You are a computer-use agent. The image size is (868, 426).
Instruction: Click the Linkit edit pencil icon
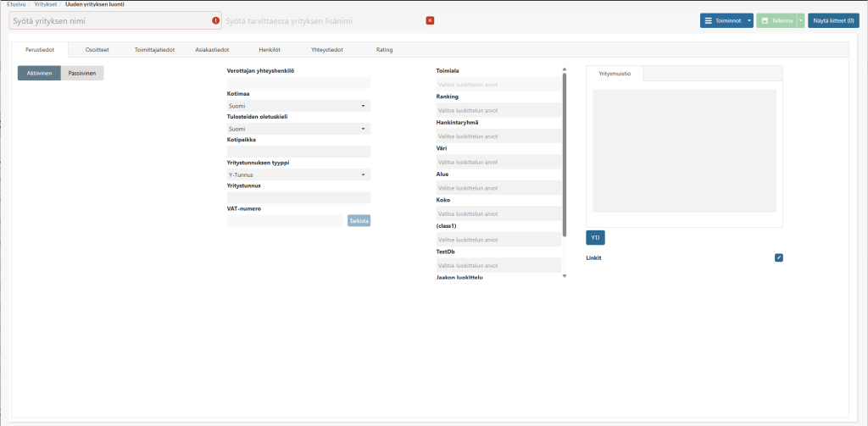tap(778, 257)
